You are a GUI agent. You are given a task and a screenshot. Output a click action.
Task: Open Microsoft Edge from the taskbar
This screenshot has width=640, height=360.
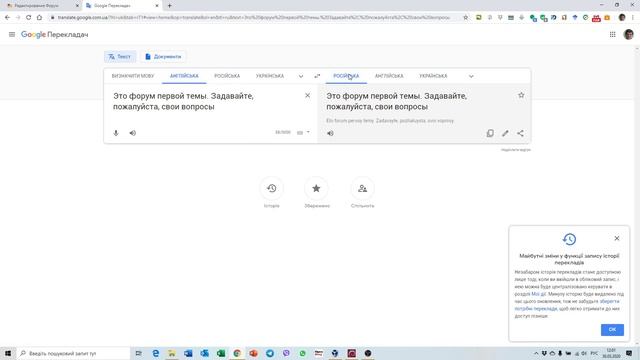(156, 353)
